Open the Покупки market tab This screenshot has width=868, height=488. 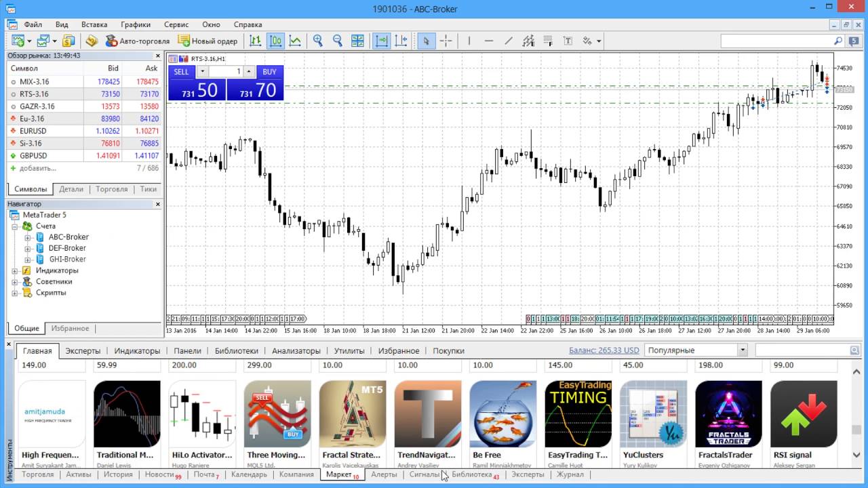coord(448,350)
